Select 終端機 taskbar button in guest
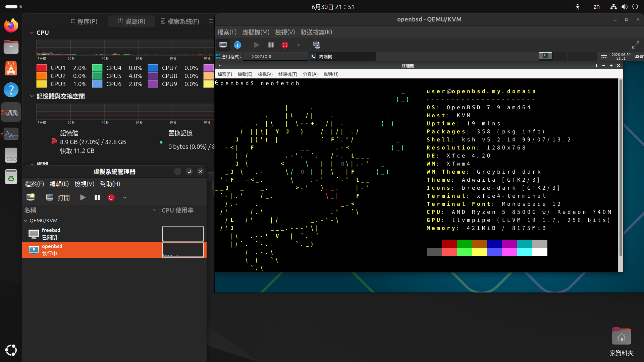Image resolution: width=644 pixels, height=362 pixels. [342, 56]
